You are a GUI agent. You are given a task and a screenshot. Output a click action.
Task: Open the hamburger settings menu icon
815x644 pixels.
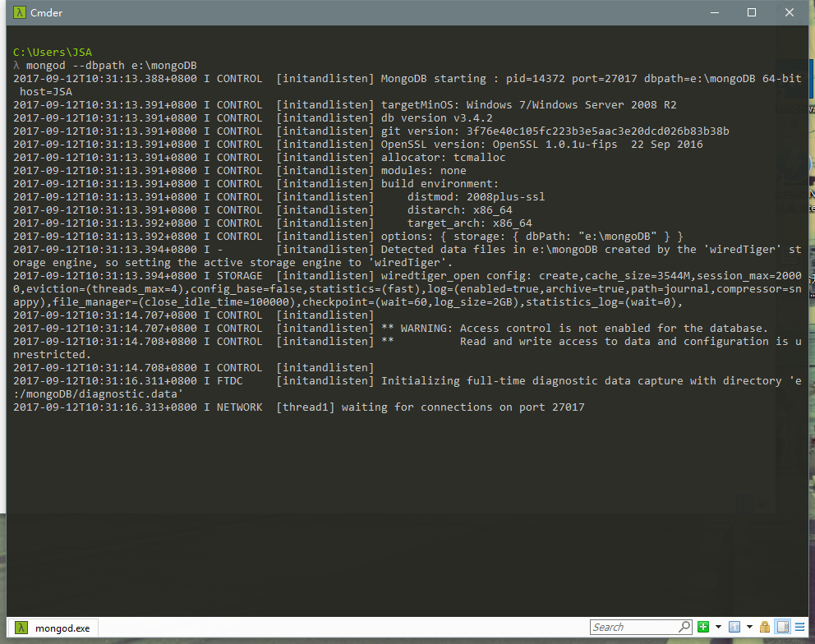tap(800, 627)
